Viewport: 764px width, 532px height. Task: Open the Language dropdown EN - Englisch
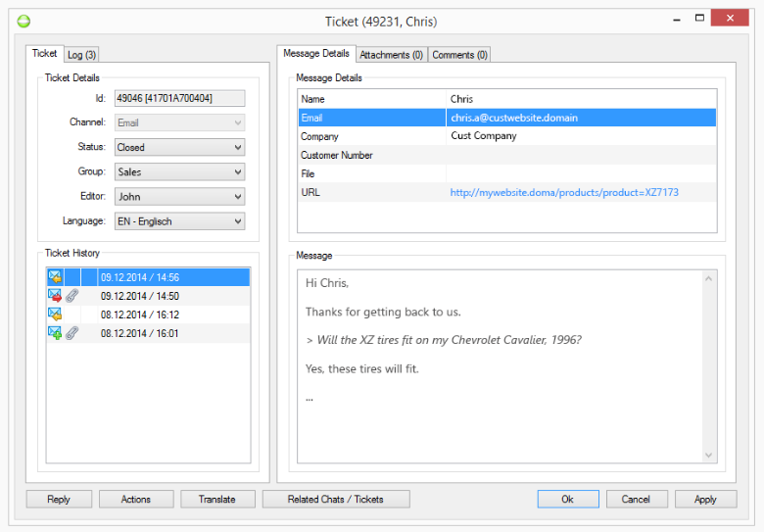coord(179,221)
